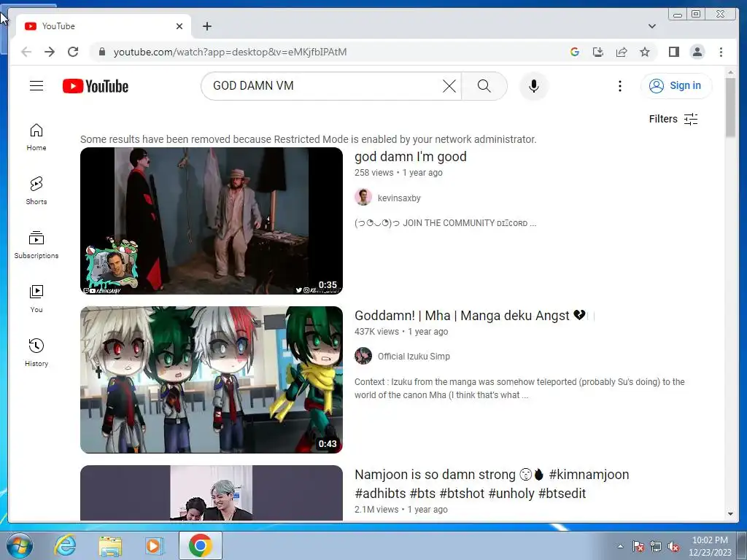Launch Internet Explorer from taskbar
747x560 pixels.
65,545
